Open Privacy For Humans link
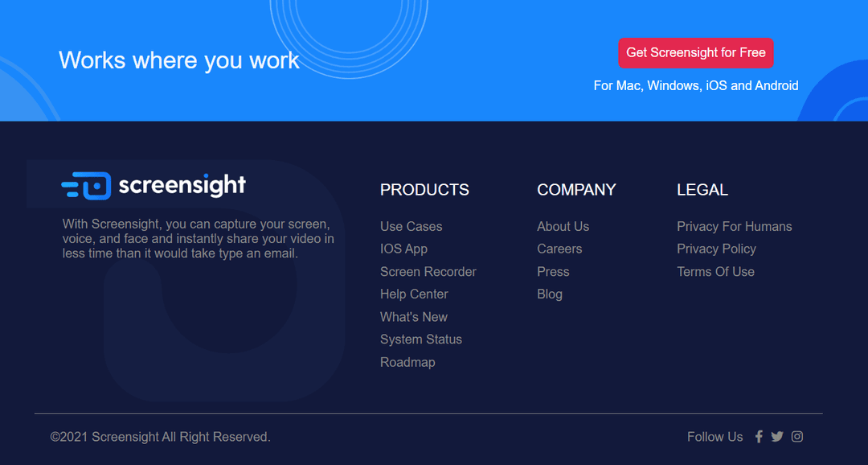The image size is (868, 465). click(734, 227)
